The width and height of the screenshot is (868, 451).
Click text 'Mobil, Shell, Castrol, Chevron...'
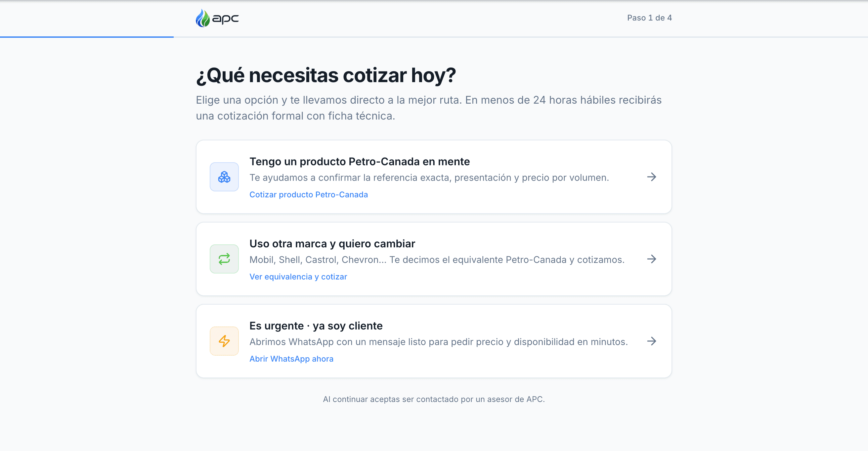tap(318, 260)
